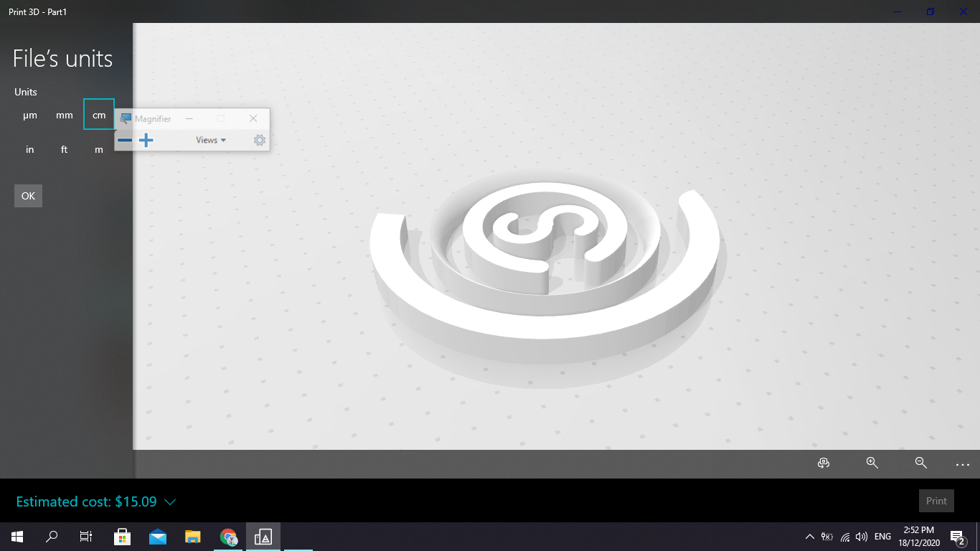This screenshot has height=551, width=980.
Task: Open Magnifier settings gear
Action: coord(260,140)
